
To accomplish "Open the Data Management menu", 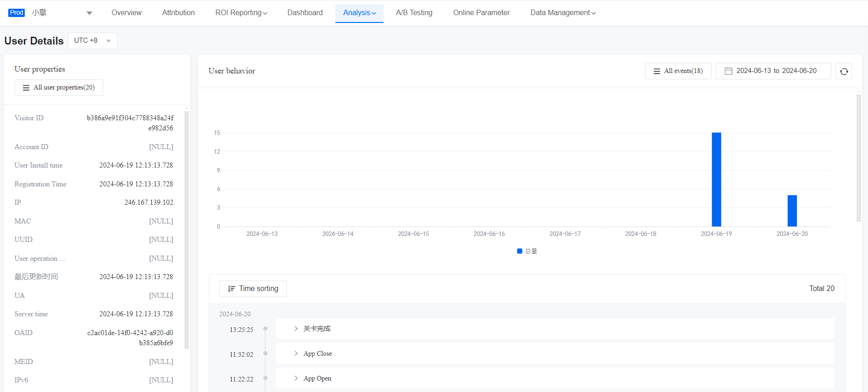I will pyautogui.click(x=562, y=13).
